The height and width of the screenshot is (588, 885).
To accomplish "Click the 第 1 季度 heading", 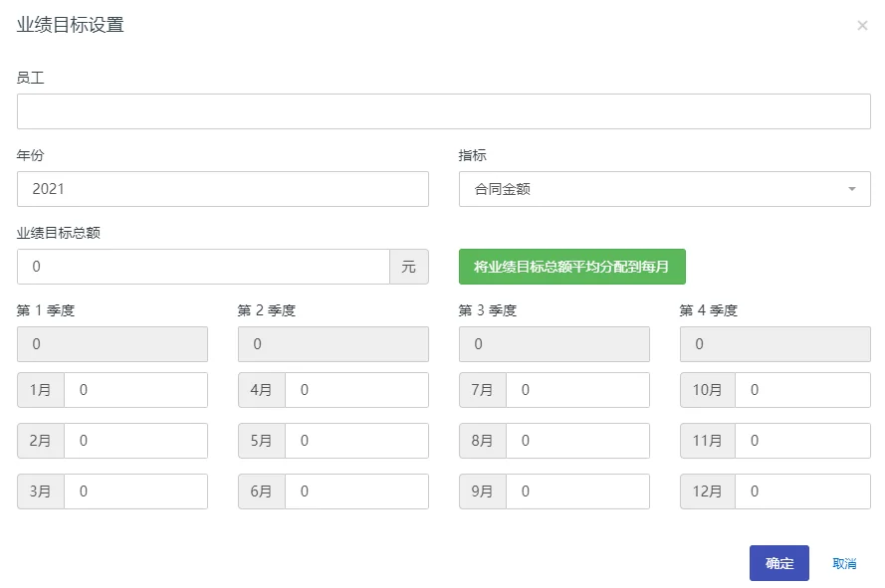I will [46, 310].
